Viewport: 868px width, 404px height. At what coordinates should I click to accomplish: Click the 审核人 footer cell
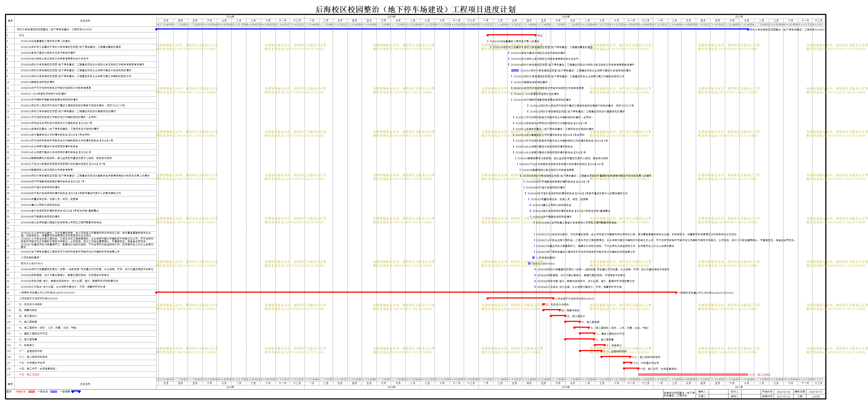pyautogui.click(x=734, y=397)
